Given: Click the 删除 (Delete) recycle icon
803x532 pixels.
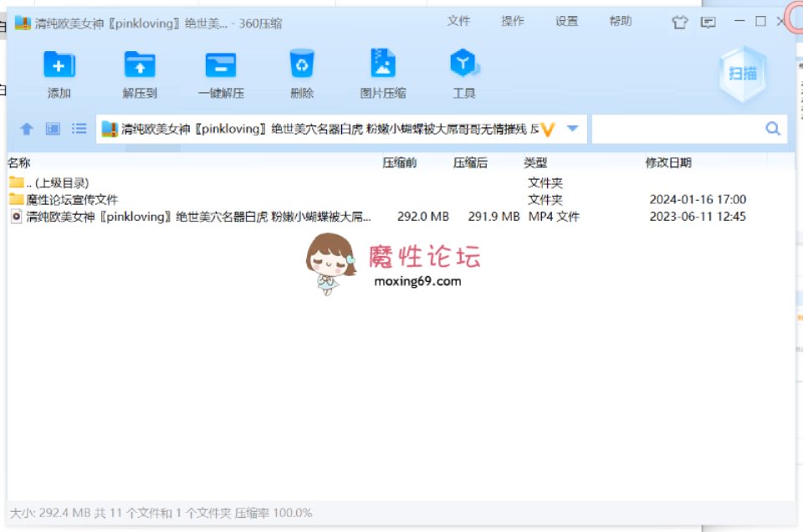Looking at the screenshot, I should coord(301,64).
